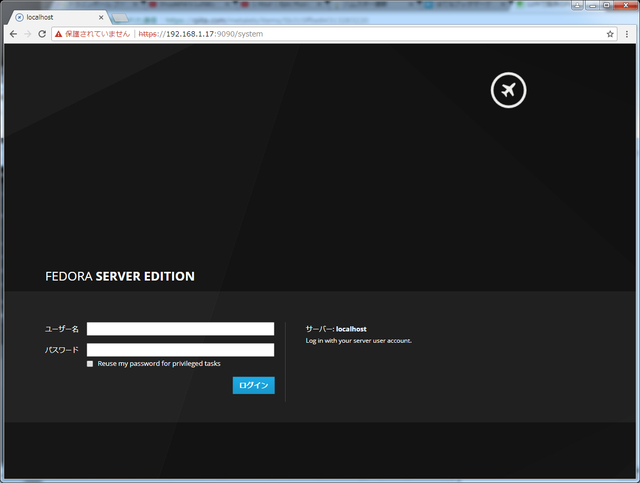Image resolution: width=640 pixels, height=483 pixels.
Task: Focus the ユーザー名 input field
Action: [x=180, y=329]
